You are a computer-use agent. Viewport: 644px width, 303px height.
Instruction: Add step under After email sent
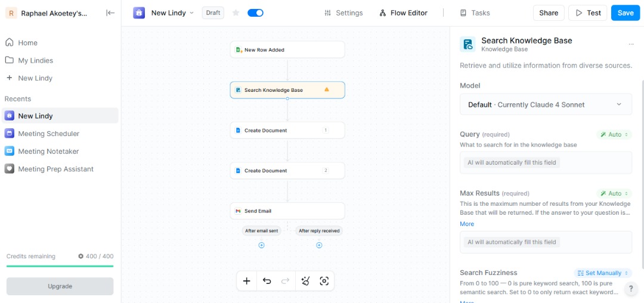point(261,245)
